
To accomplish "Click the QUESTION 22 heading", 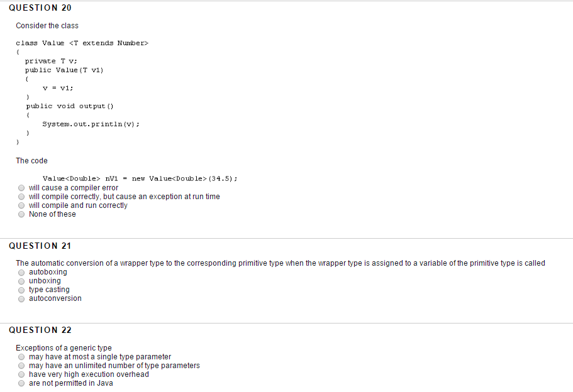I will (40, 330).
